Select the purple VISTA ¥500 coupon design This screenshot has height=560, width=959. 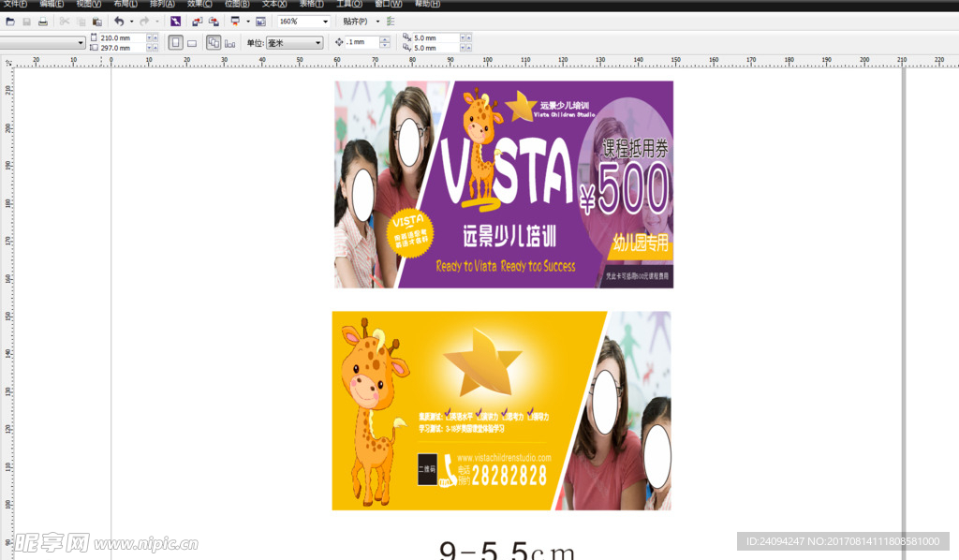point(504,184)
